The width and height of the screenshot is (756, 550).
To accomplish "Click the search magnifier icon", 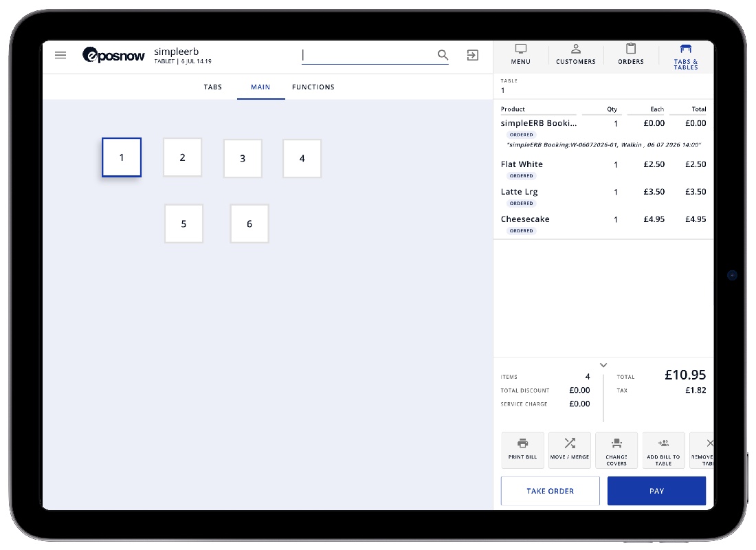I will (443, 55).
